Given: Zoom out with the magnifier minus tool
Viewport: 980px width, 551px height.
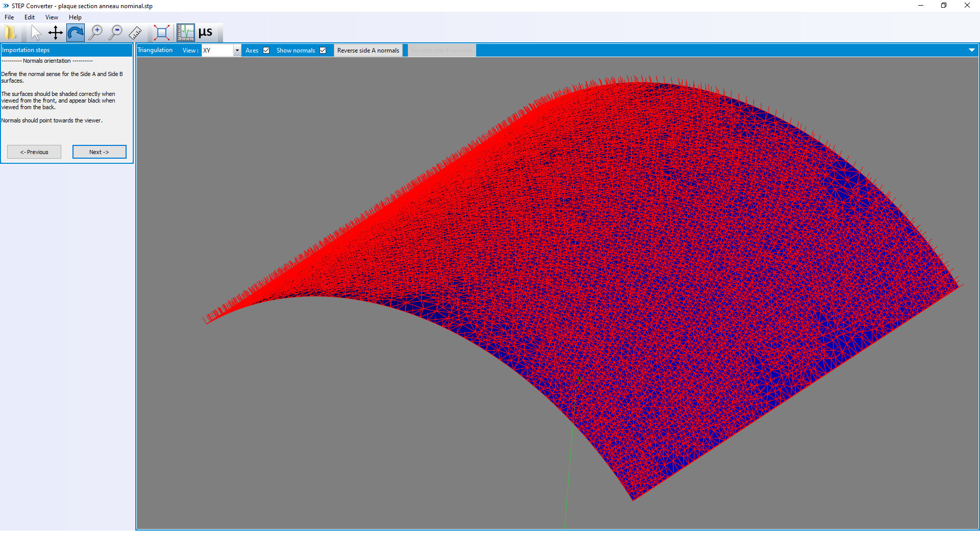Looking at the screenshot, I should (115, 32).
